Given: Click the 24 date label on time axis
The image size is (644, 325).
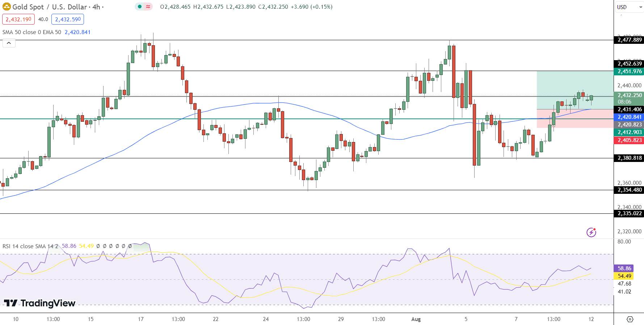Looking at the screenshot, I should (x=266, y=319).
